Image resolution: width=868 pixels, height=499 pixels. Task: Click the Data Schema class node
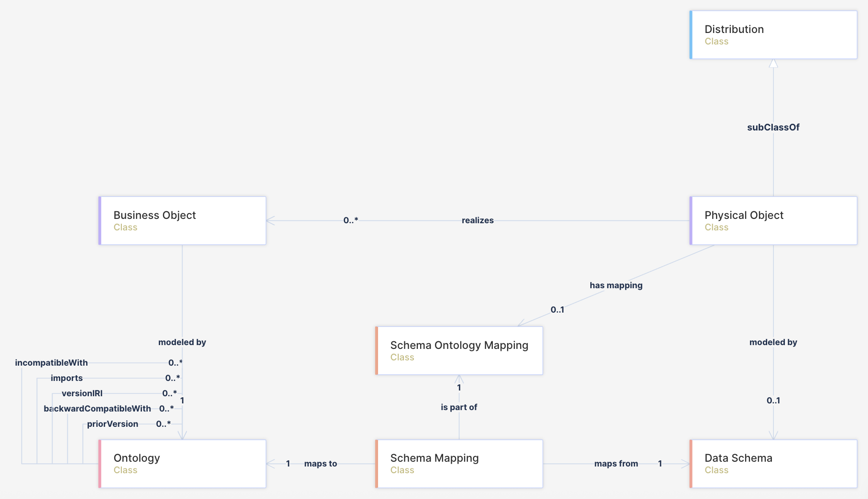click(x=773, y=464)
